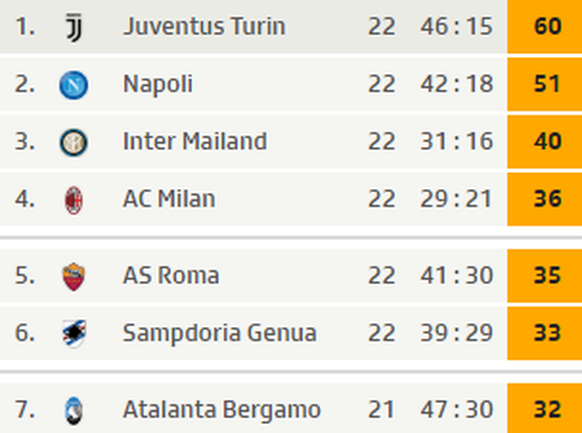Open the AS Roma team page
The image size is (582, 433).
click(x=171, y=275)
